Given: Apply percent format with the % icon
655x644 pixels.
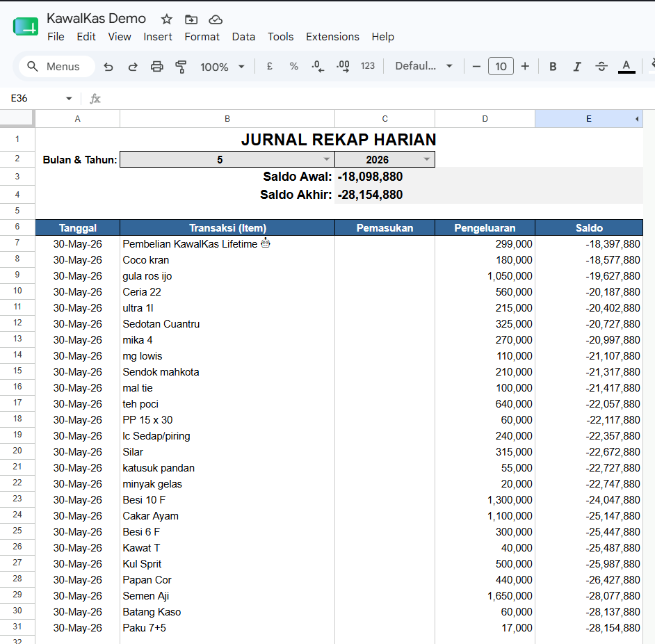Looking at the screenshot, I should coord(293,66).
